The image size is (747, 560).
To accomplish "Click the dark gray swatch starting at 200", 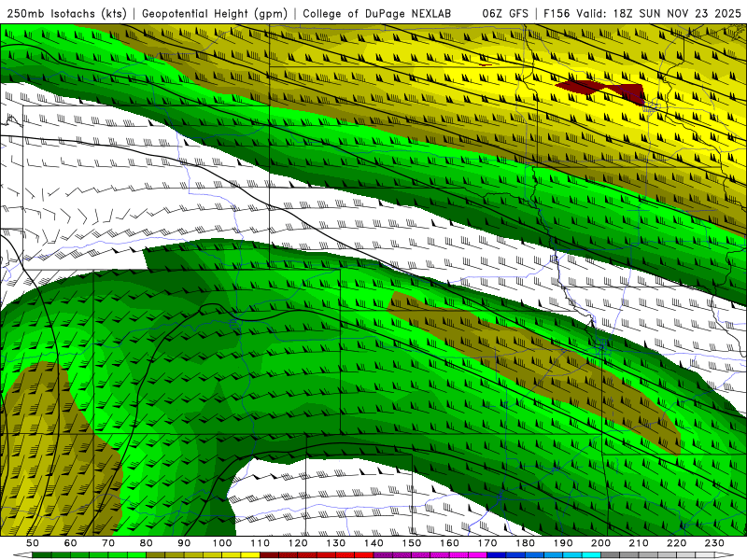I will tap(611, 554).
